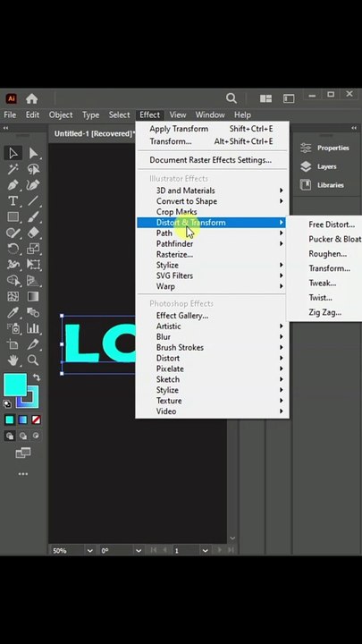The height and width of the screenshot is (644, 362).
Task: Open the Home screen icon
Action: [x=31, y=98]
